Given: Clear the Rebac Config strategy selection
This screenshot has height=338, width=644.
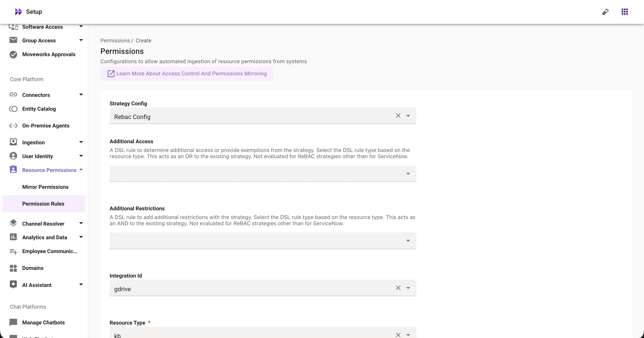Looking at the screenshot, I should tap(398, 116).
